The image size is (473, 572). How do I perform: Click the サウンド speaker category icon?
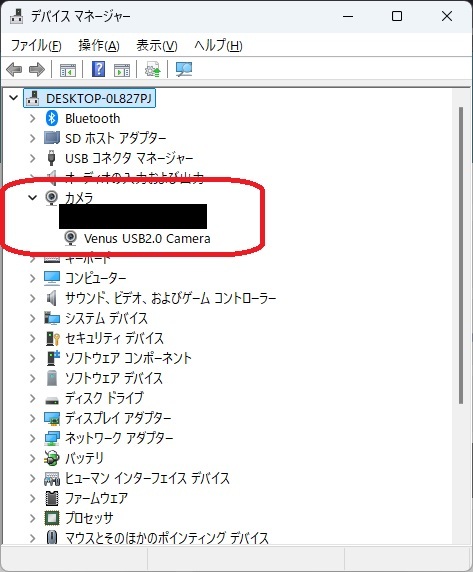click(x=52, y=298)
